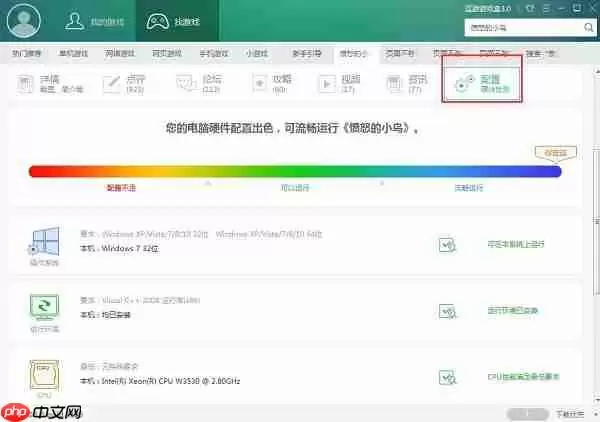Image resolution: width=600 pixels, height=422 pixels.
Task: Open the 攻略 guides section (60)
Action: pos(272,84)
